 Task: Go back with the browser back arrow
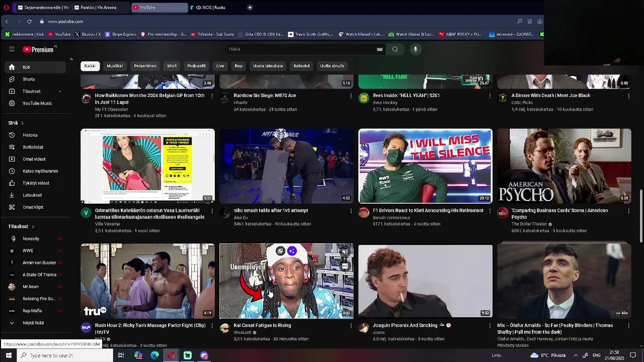[7, 22]
